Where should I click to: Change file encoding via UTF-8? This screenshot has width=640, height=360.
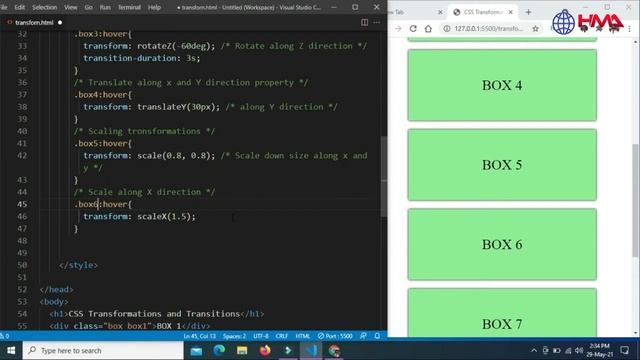pyautogui.click(x=261, y=336)
